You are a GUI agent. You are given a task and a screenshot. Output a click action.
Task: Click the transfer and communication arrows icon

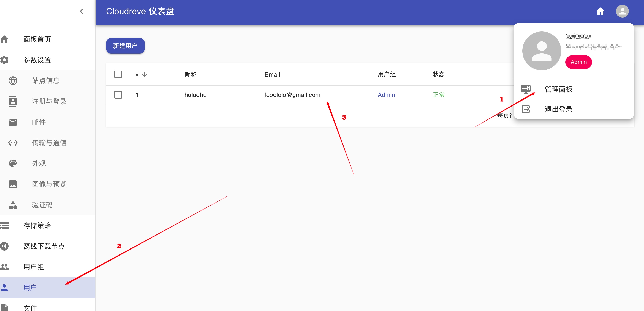(13, 143)
